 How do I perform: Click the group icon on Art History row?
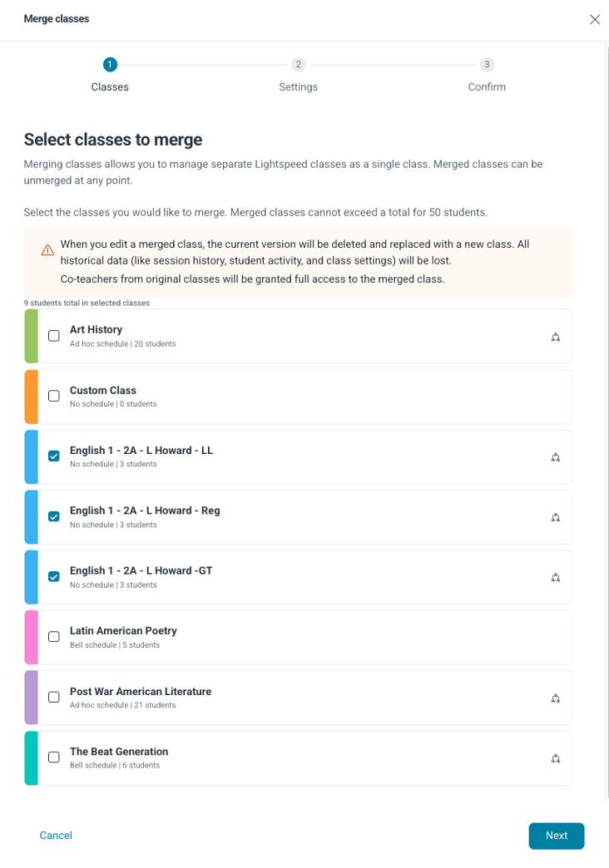[555, 337]
